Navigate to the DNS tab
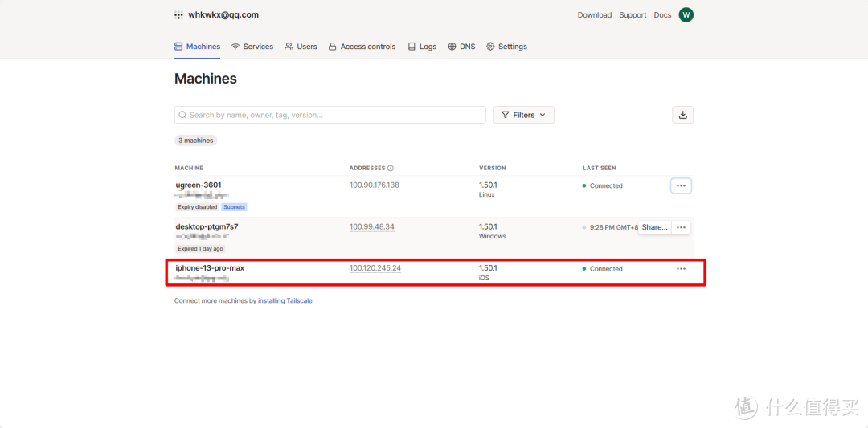Viewport: 868px width, 428px height. pos(461,47)
